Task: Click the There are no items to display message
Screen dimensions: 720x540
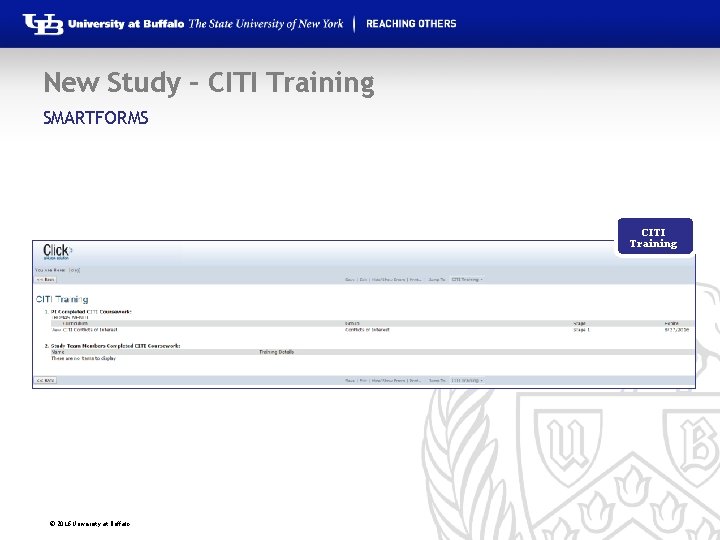Action: point(84,358)
